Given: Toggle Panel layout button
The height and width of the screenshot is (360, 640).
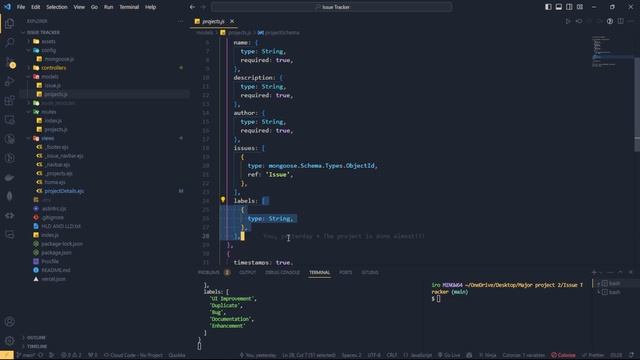Looking at the screenshot, I should pos(559,7).
